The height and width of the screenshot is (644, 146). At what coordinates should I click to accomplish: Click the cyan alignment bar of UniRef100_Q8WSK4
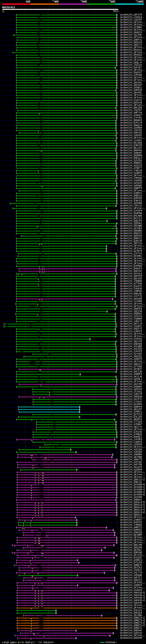pos(49,407)
